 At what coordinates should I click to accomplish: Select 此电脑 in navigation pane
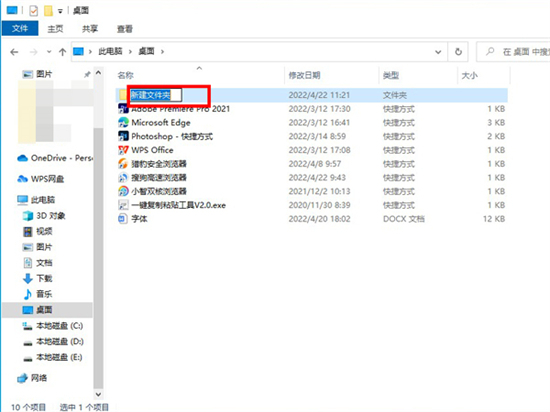pyautogui.click(x=36, y=200)
